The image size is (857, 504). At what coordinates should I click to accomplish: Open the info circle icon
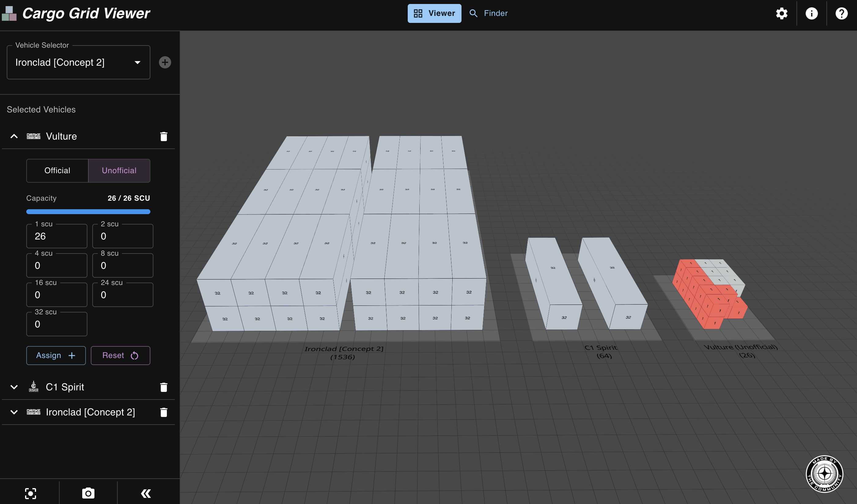(811, 13)
